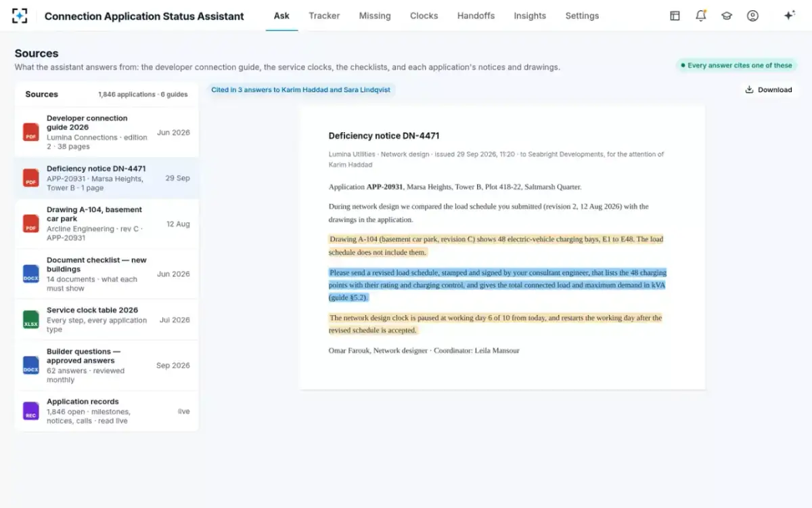Click PDF icon of Developer connection guide
The width and height of the screenshot is (812, 508).
point(31,132)
